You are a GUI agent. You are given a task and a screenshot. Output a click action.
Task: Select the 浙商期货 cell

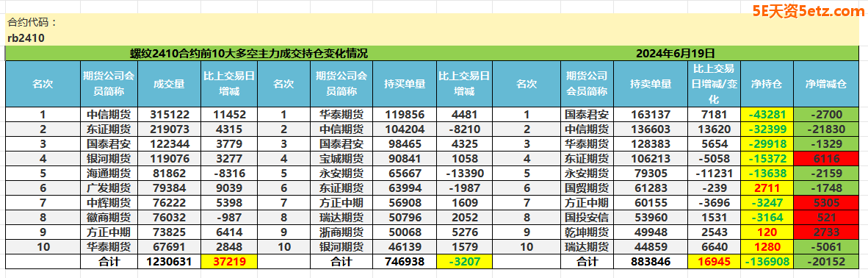[341, 232]
